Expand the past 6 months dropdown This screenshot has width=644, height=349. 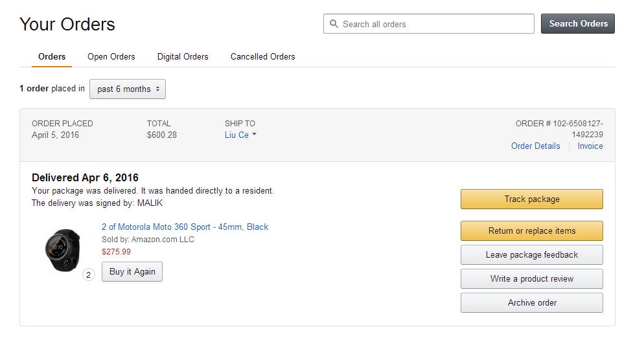[128, 89]
